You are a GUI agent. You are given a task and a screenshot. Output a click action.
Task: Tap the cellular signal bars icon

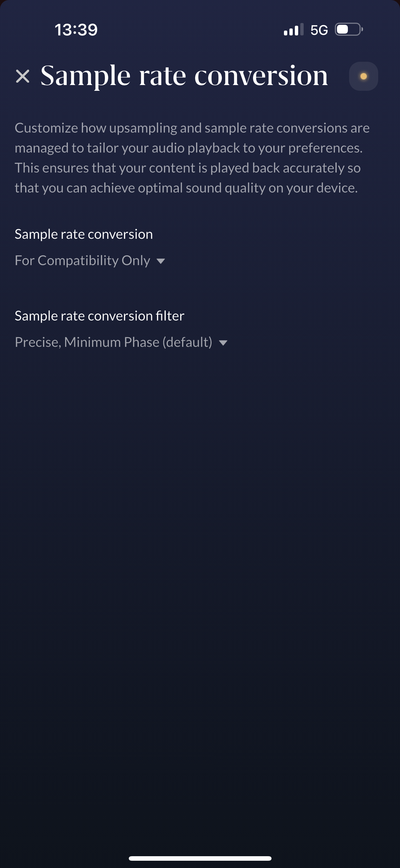[293, 30]
